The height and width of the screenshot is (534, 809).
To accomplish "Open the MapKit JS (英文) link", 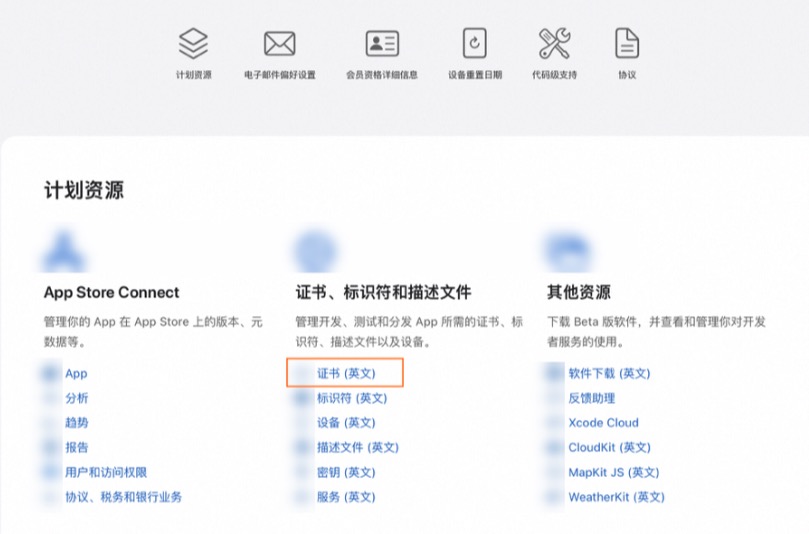I will 613,472.
